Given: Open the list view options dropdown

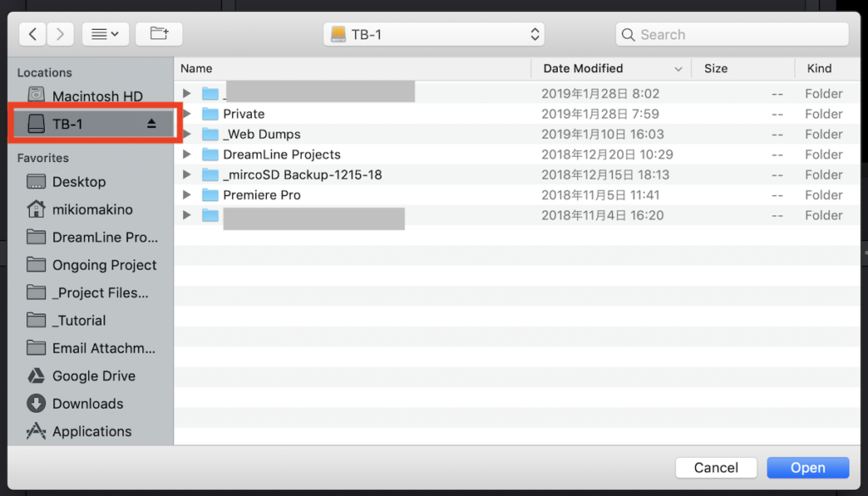Looking at the screenshot, I should pos(105,34).
